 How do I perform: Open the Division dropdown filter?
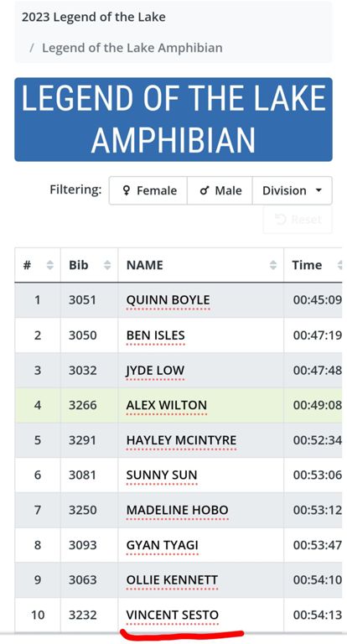pyautogui.click(x=292, y=190)
